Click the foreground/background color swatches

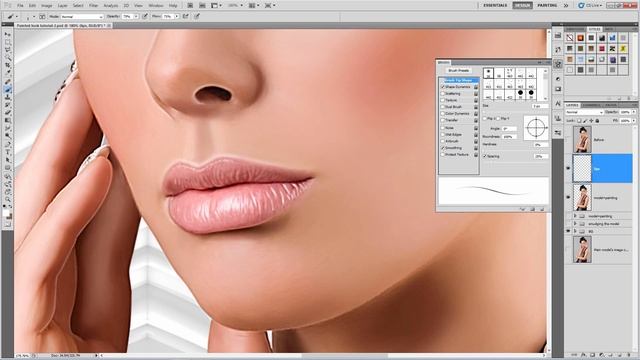(7, 213)
